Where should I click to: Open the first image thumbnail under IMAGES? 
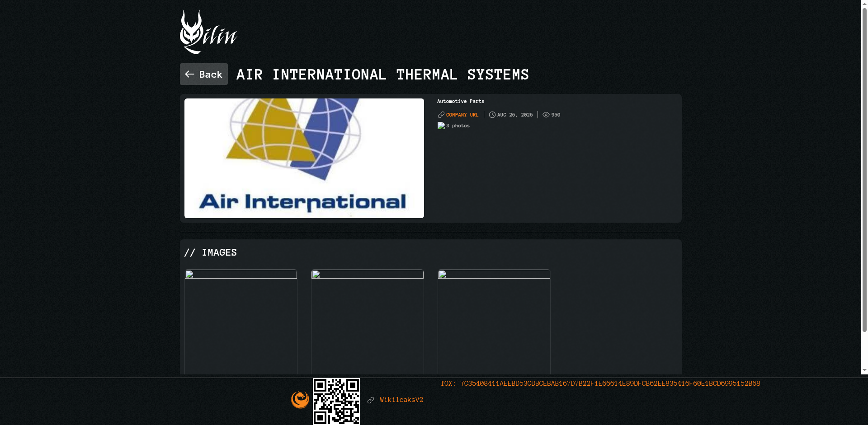241,322
